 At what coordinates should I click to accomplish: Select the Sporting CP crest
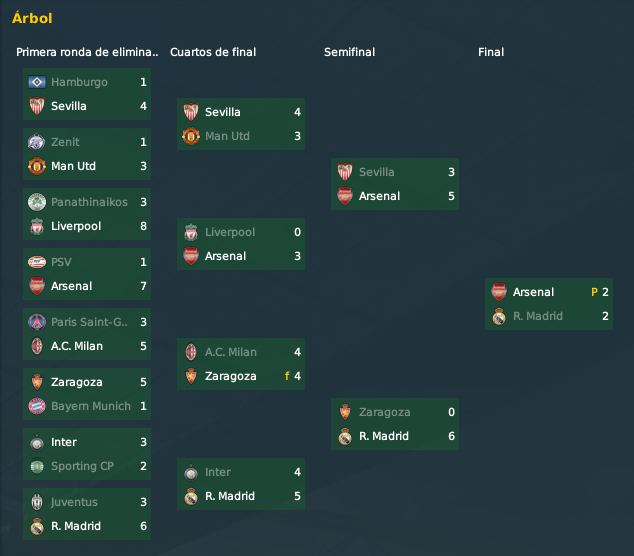[x=37, y=466]
